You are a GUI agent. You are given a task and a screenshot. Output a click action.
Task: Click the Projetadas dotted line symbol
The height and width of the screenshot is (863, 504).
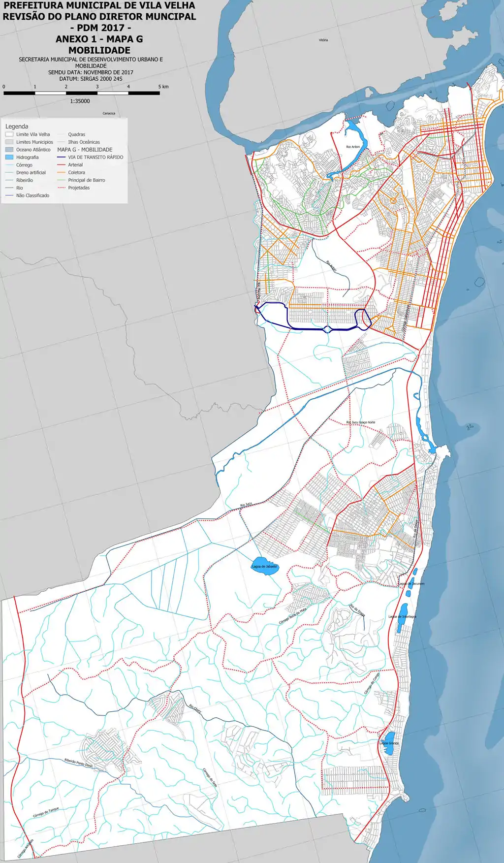[x=62, y=188]
